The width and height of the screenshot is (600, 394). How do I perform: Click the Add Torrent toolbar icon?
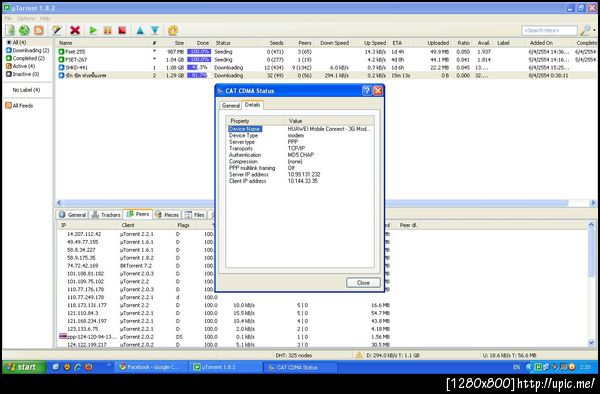(10, 30)
